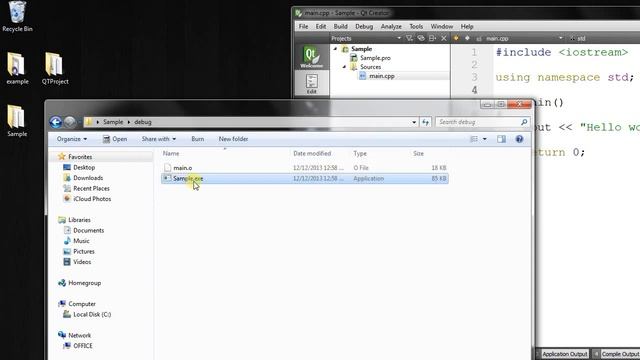Open the Recycle Bin desktop icon
This screenshot has width=640, height=360.
pos(17,16)
